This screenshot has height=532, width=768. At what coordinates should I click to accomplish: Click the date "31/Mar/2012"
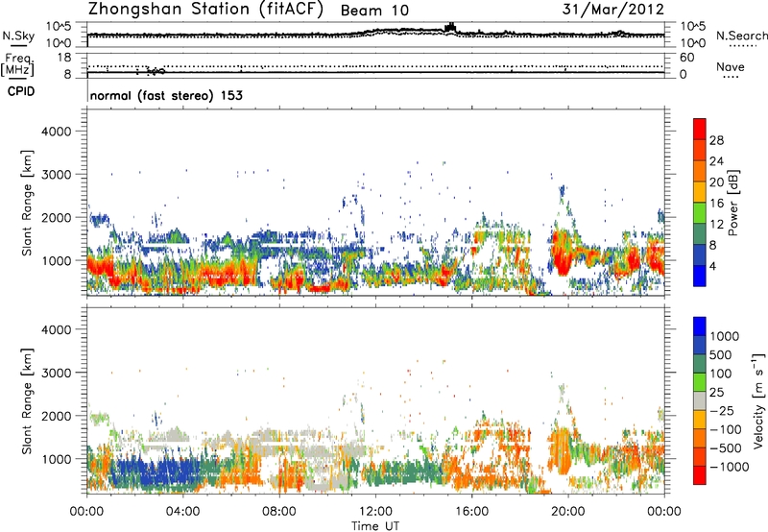pos(613,10)
